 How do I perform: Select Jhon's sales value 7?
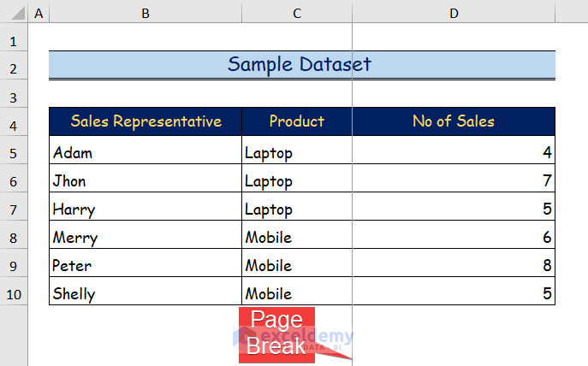point(454,181)
